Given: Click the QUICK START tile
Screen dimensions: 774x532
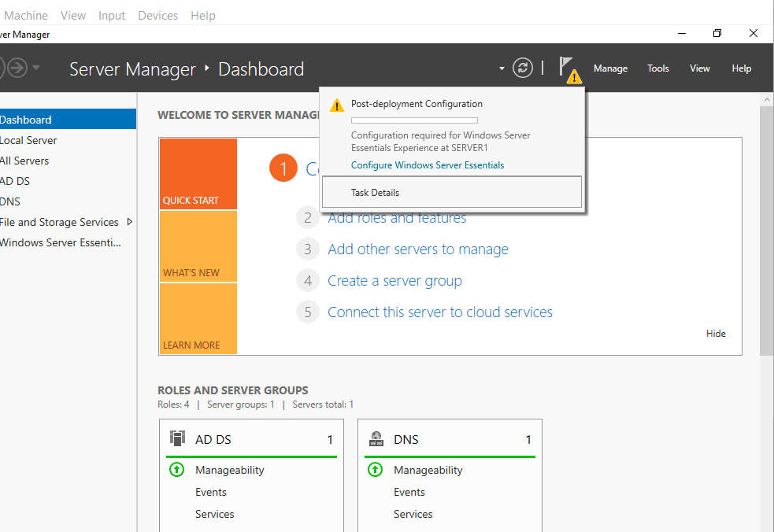Looking at the screenshot, I should click(198, 174).
